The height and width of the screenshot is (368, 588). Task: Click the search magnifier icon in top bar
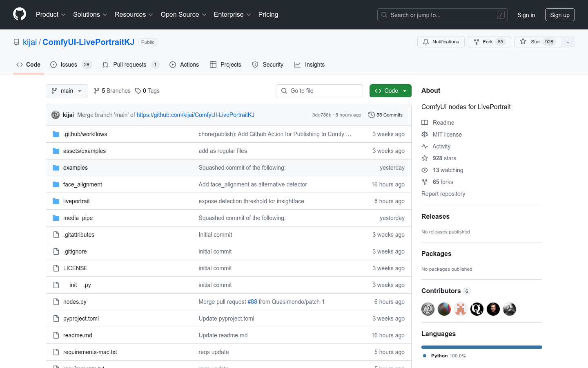coord(384,15)
